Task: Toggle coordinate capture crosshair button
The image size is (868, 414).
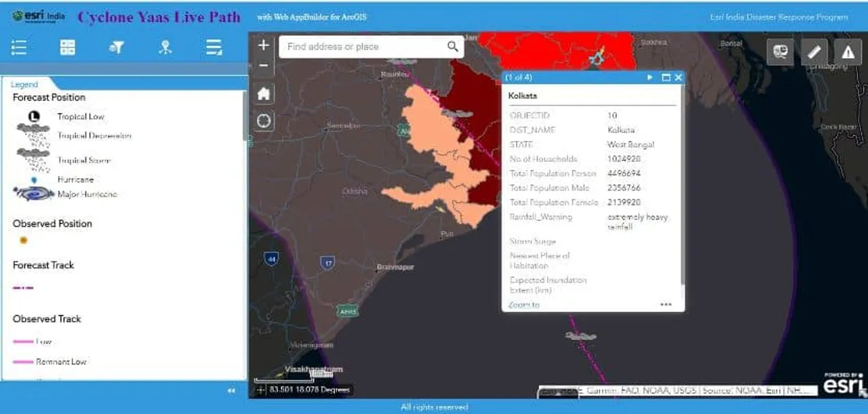Action: tap(261, 390)
